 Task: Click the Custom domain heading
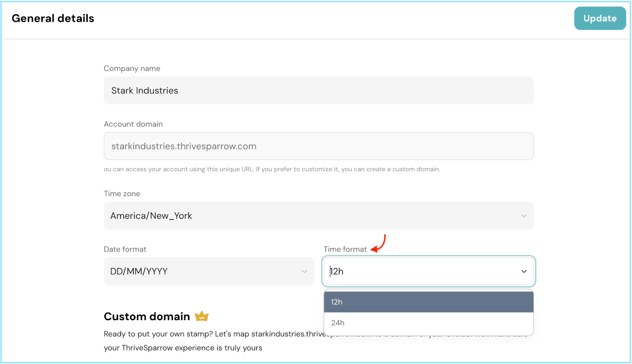[x=147, y=317]
